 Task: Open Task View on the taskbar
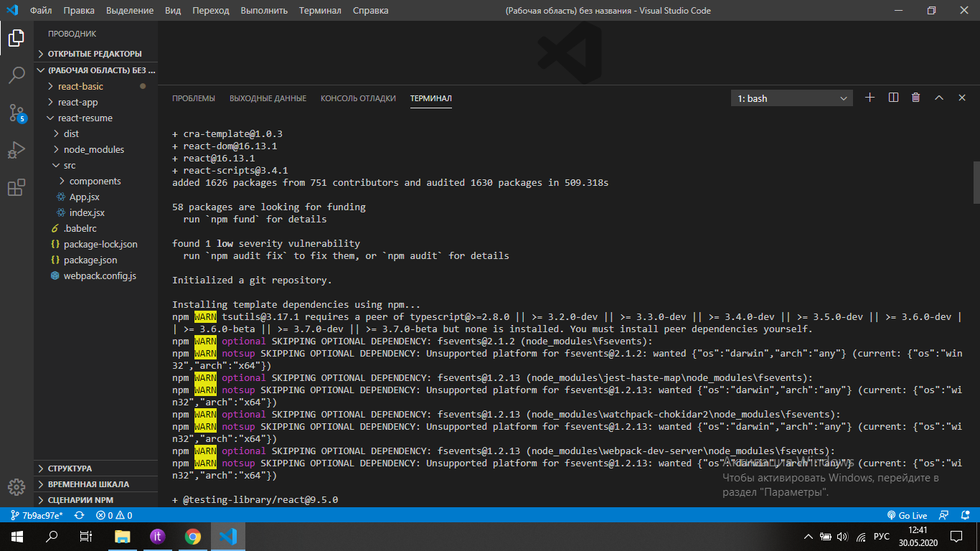(86, 537)
